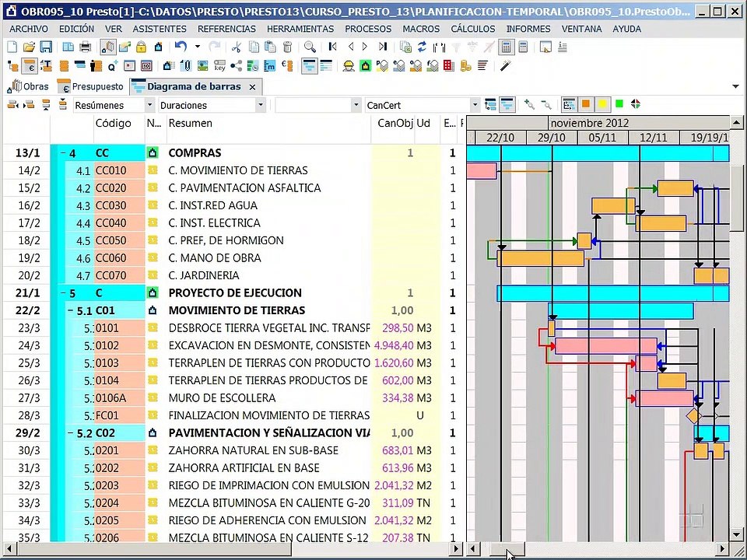
Task: Click the red building icon
Action: point(449,65)
